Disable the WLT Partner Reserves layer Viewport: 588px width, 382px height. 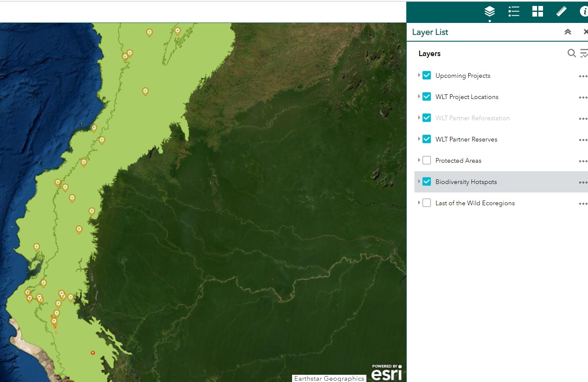(x=427, y=139)
